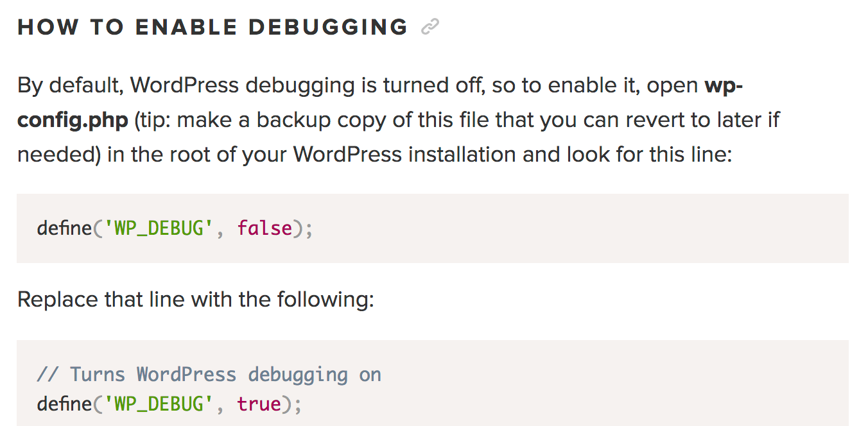Click the word "DEBUGGING" in the heading
This screenshot has height=426, width=868.
tap(328, 28)
